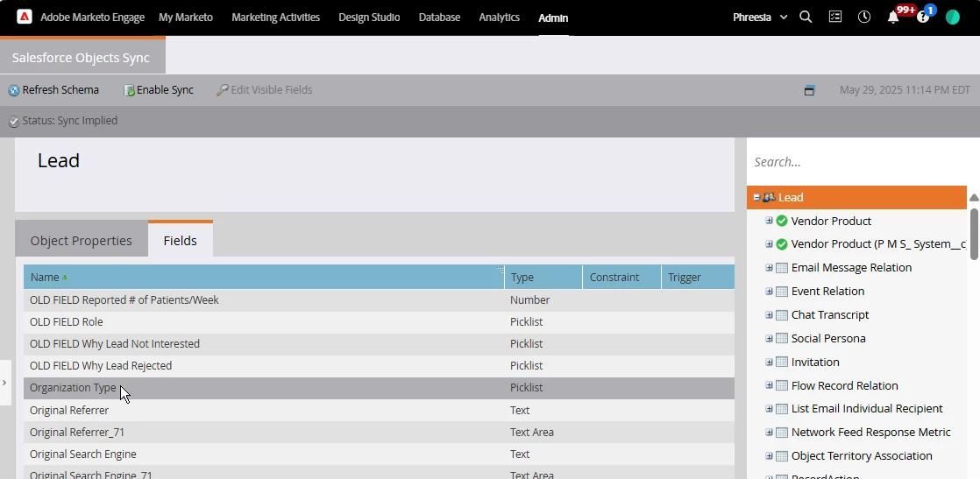Click green check icon for Vendor Product
Viewport: 980px width, 479px height.
click(782, 221)
